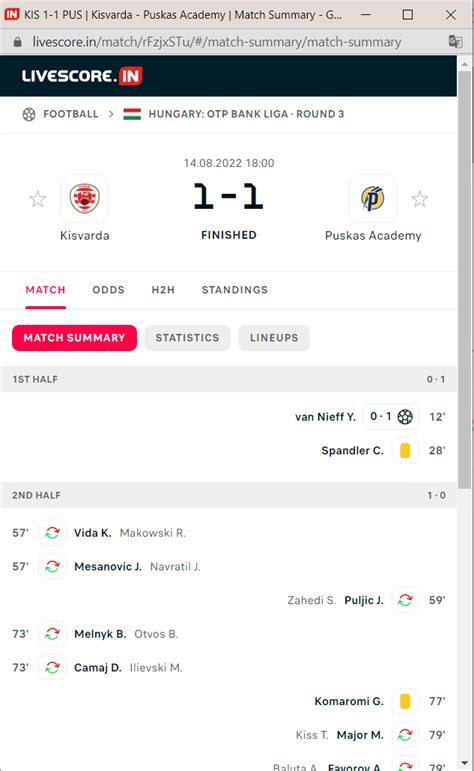This screenshot has height=771, width=474.
Task: Go to the STANDINGS tab
Action: pyautogui.click(x=235, y=290)
